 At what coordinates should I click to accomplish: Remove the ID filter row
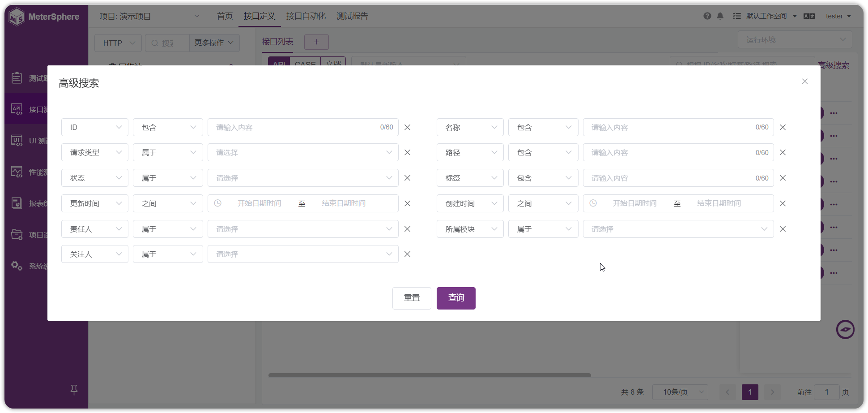pos(407,127)
